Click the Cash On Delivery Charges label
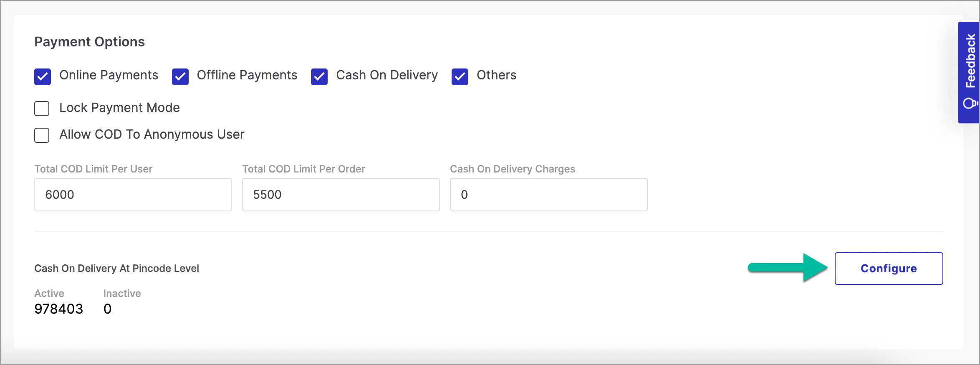The width and height of the screenshot is (980, 365). 513,169
